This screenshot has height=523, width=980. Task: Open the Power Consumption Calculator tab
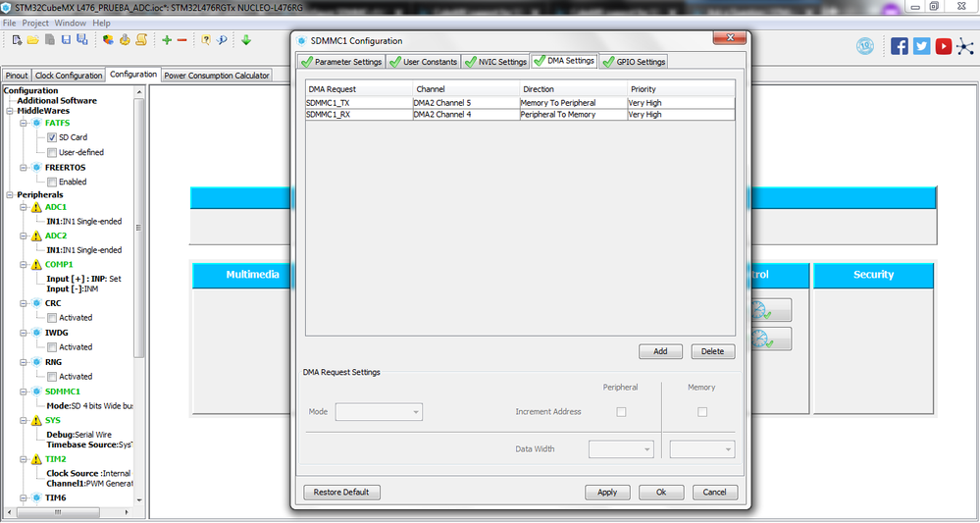tap(216, 76)
